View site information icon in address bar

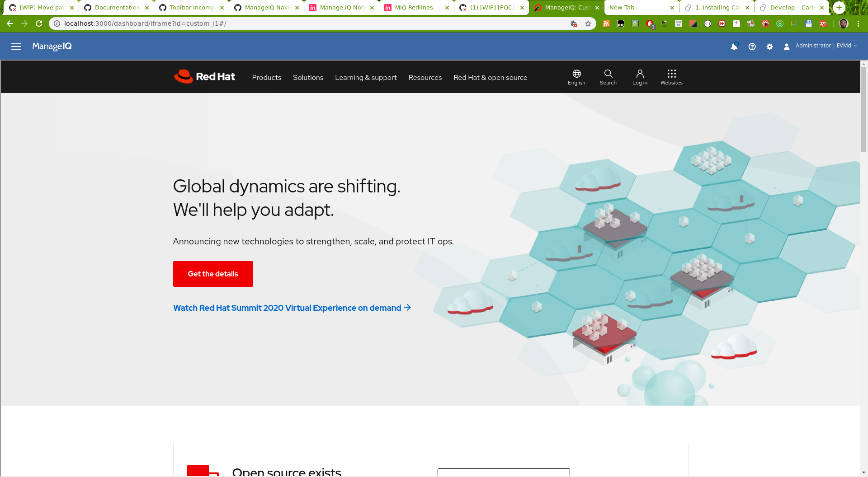pos(57,23)
